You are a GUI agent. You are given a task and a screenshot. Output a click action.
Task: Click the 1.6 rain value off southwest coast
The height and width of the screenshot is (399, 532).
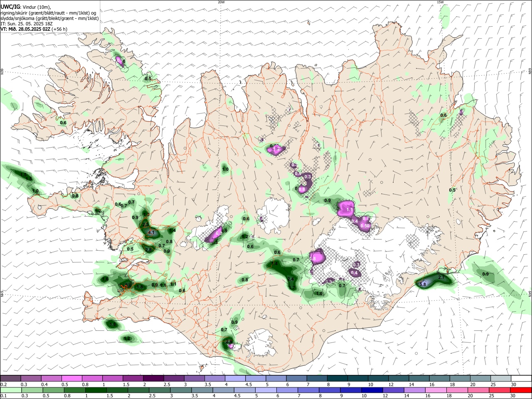113,324
